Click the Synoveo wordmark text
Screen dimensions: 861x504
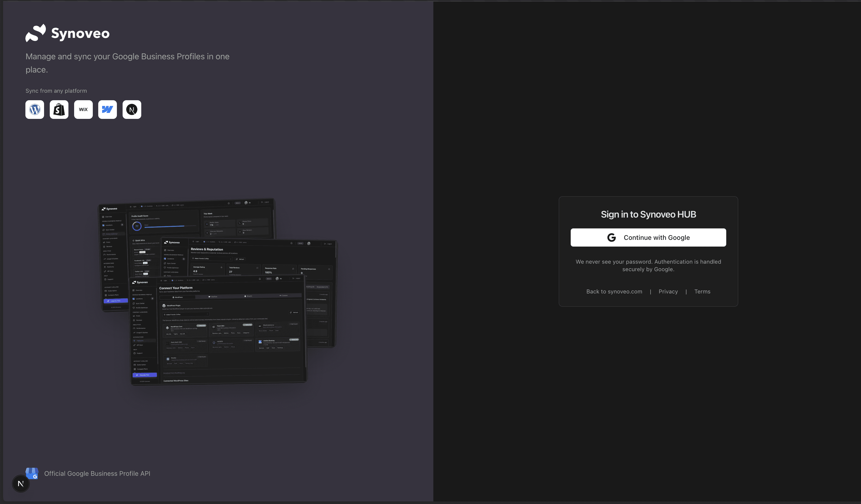(x=80, y=33)
